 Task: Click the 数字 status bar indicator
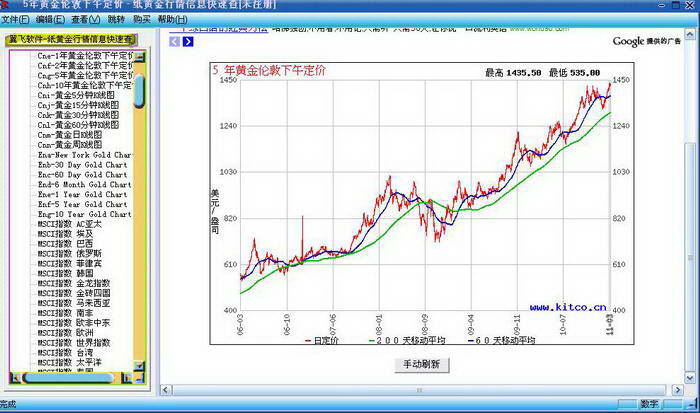(x=649, y=404)
